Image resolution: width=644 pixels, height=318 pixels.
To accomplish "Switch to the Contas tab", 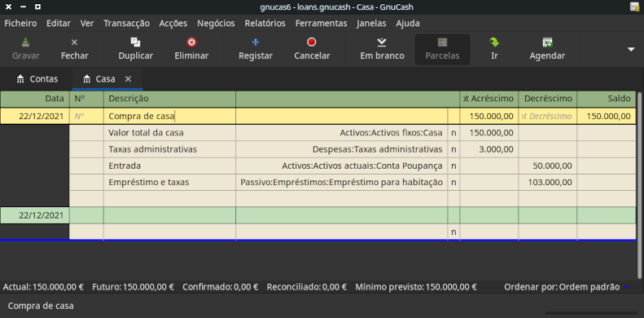I will click(37, 79).
